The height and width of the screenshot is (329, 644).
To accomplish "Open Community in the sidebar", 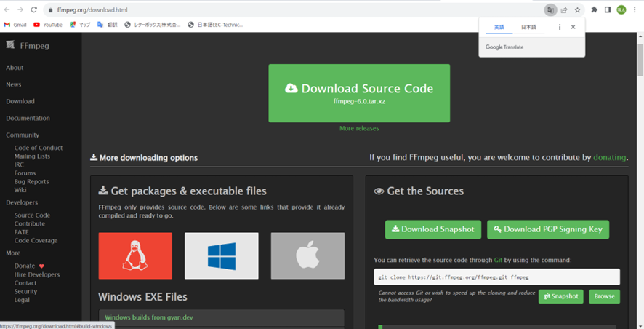I will pyautogui.click(x=23, y=135).
